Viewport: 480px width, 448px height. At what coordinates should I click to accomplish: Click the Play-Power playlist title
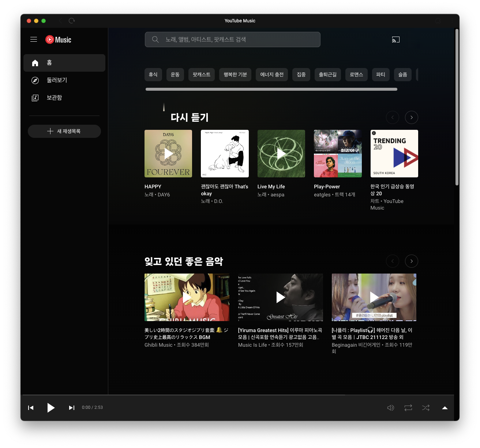327,187
